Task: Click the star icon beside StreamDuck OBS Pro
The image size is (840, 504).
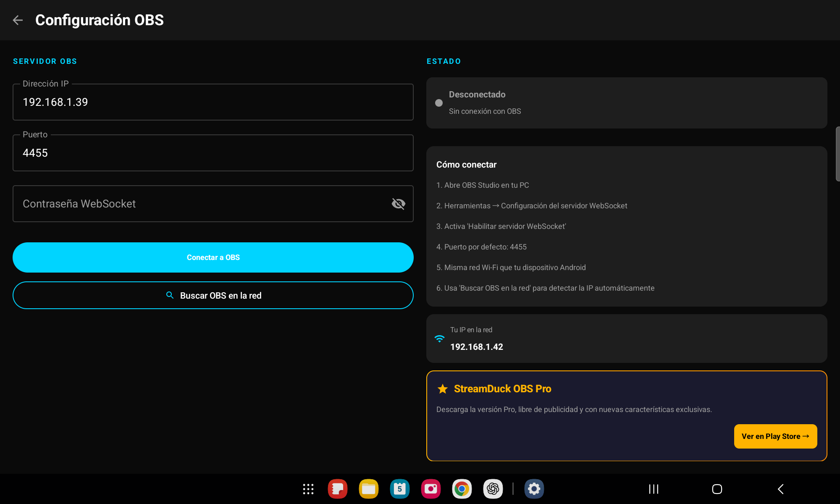Action: click(x=443, y=389)
